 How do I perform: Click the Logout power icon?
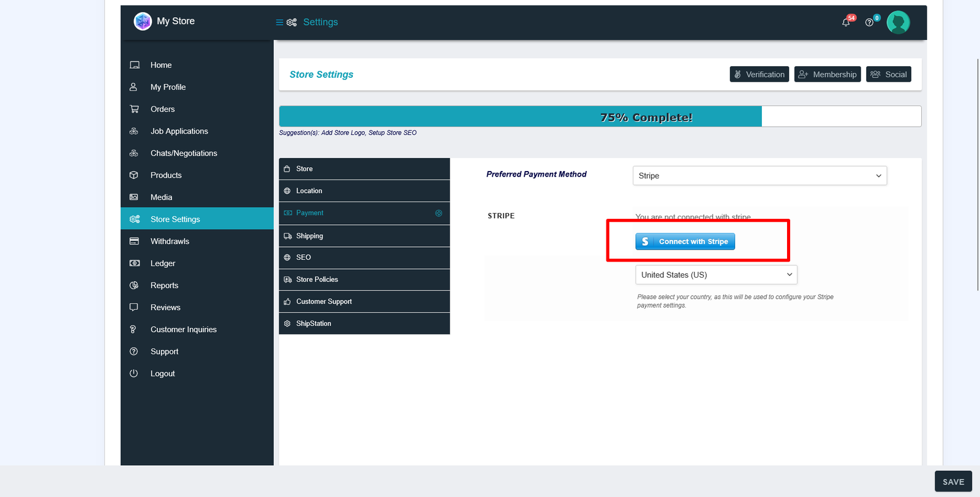134,373
